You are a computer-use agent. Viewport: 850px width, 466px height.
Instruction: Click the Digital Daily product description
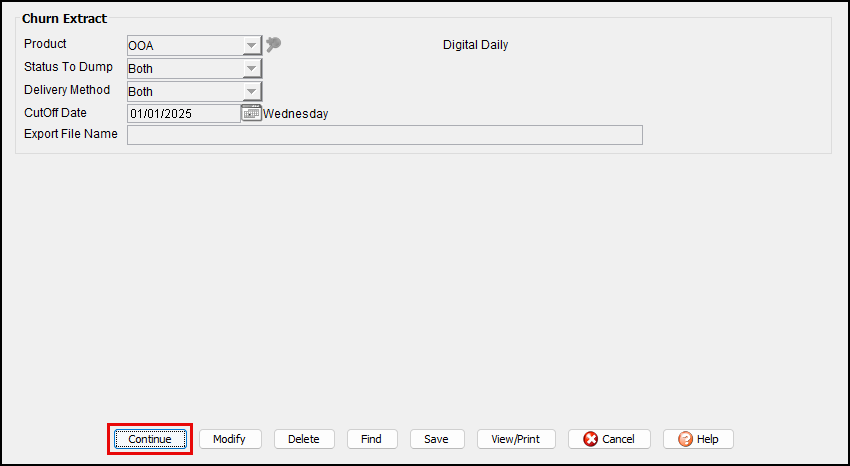[475, 45]
